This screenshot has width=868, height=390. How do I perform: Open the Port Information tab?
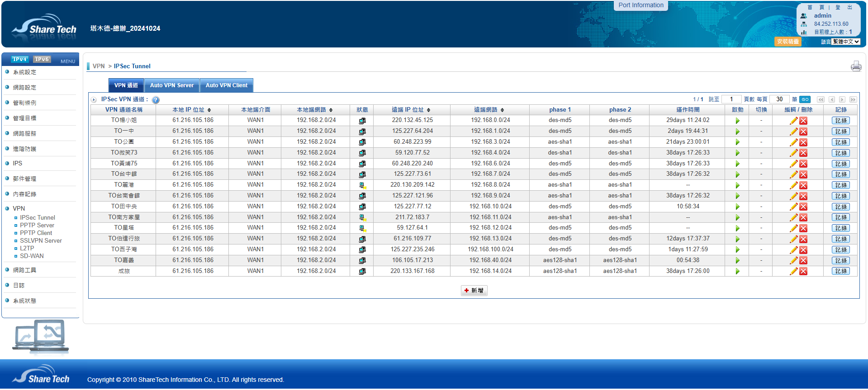641,5
